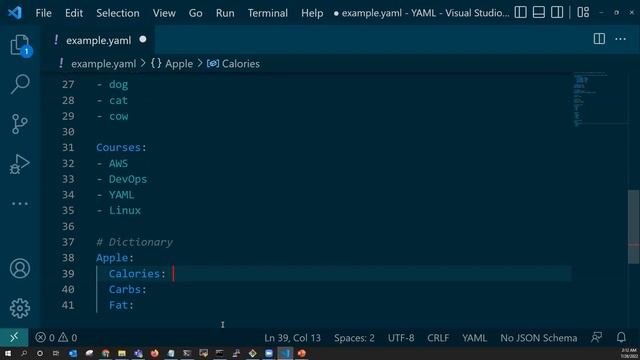Click the VS Code logo in title bar
640x360 pixels.
pos(15,13)
